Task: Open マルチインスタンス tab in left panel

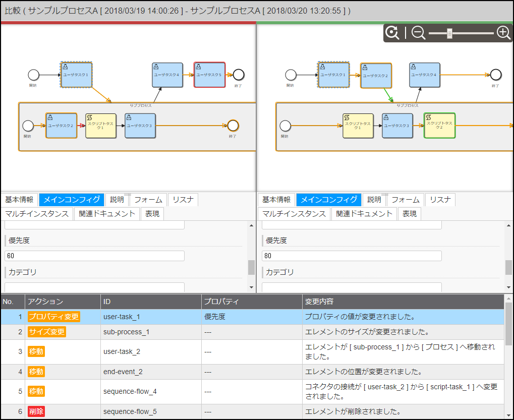Action: (37, 214)
